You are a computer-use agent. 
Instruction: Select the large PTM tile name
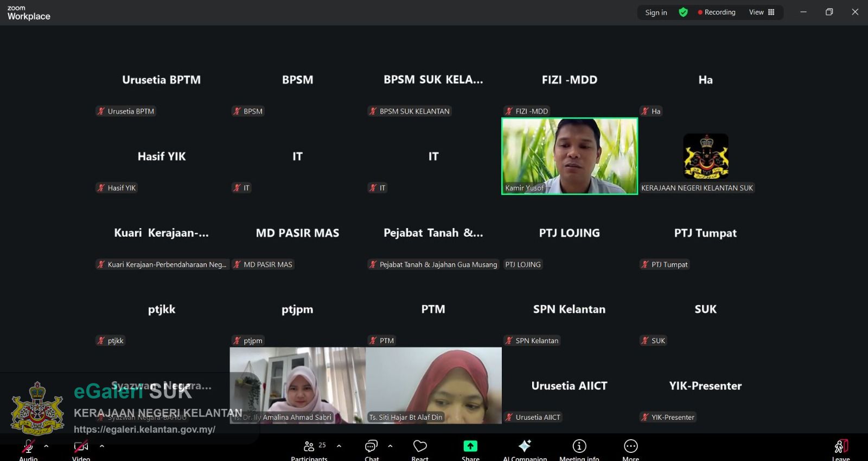tap(433, 310)
